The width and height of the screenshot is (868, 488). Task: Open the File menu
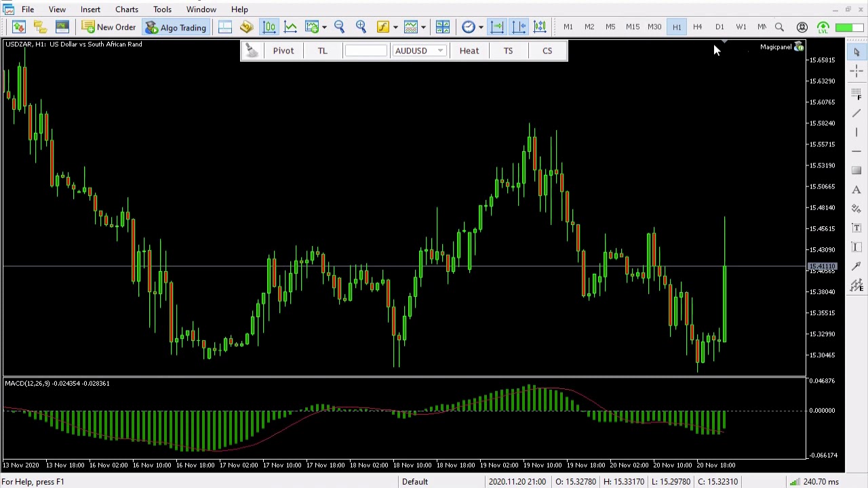(x=28, y=9)
